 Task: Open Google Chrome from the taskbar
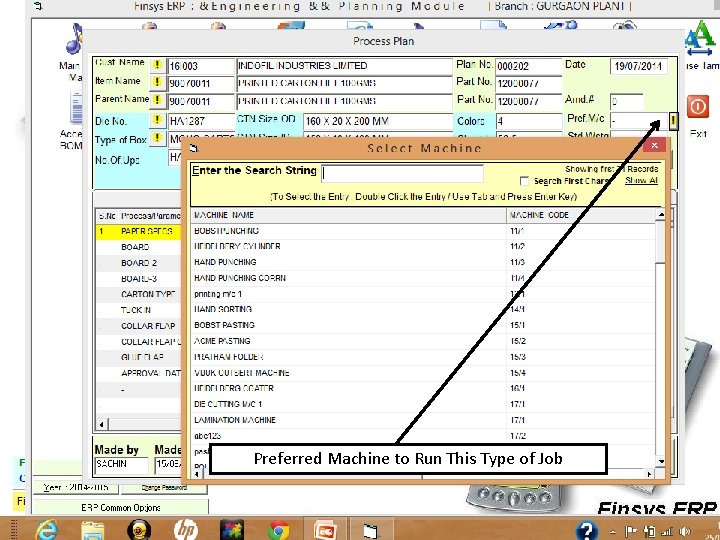[x=278, y=530]
